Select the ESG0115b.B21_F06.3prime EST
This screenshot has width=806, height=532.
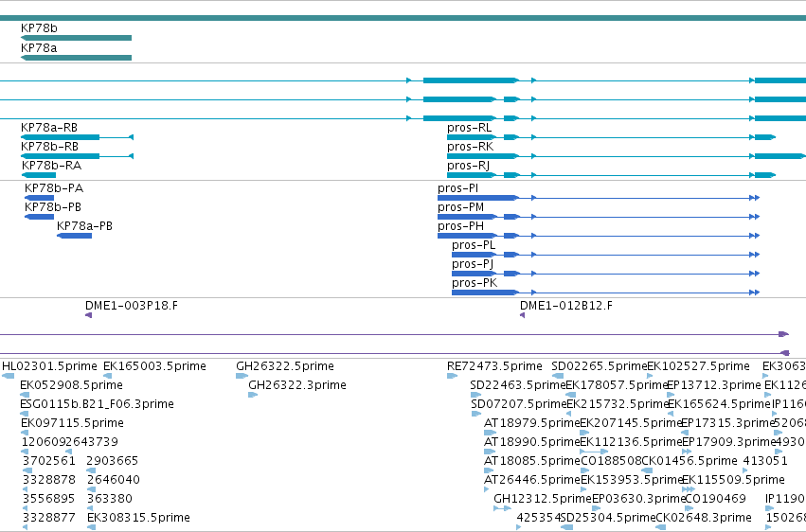25,414
